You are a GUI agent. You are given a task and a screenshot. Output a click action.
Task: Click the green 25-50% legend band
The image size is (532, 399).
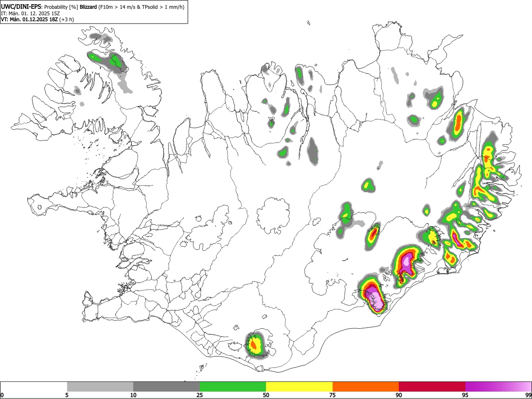pyautogui.click(x=233, y=387)
